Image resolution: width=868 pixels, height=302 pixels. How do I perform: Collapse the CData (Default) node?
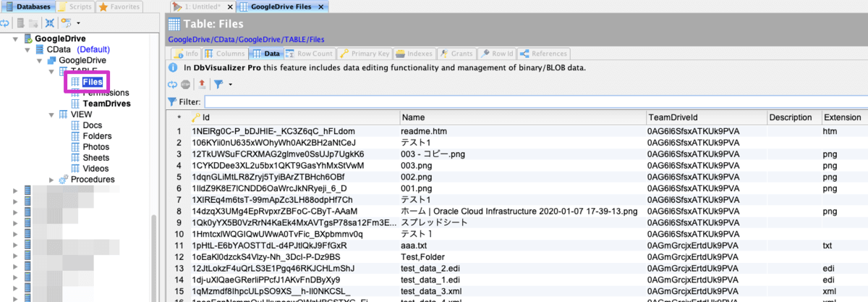(28, 49)
